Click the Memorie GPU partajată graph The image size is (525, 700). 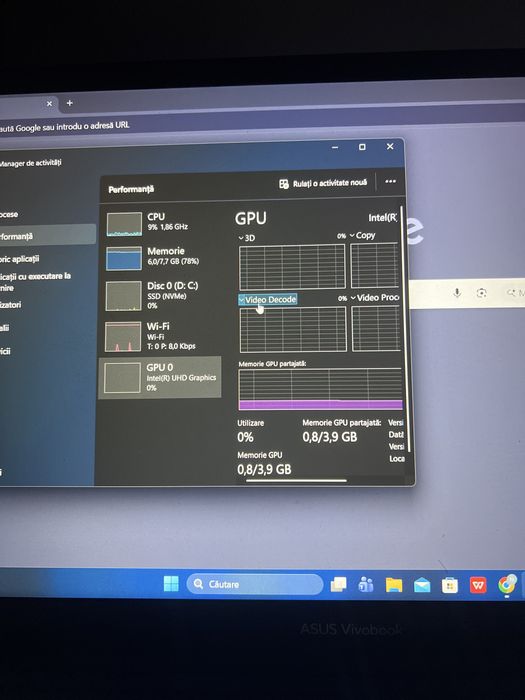tap(320, 389)
